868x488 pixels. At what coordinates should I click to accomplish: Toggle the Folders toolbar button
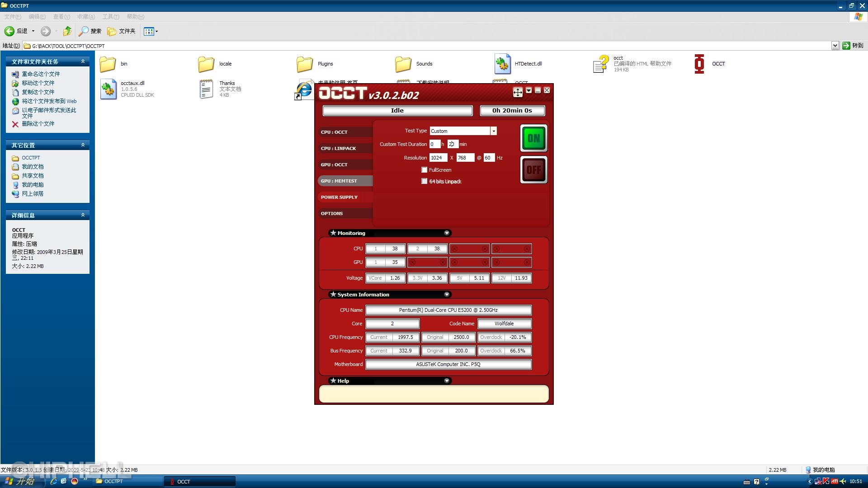(x=121, y=31)
